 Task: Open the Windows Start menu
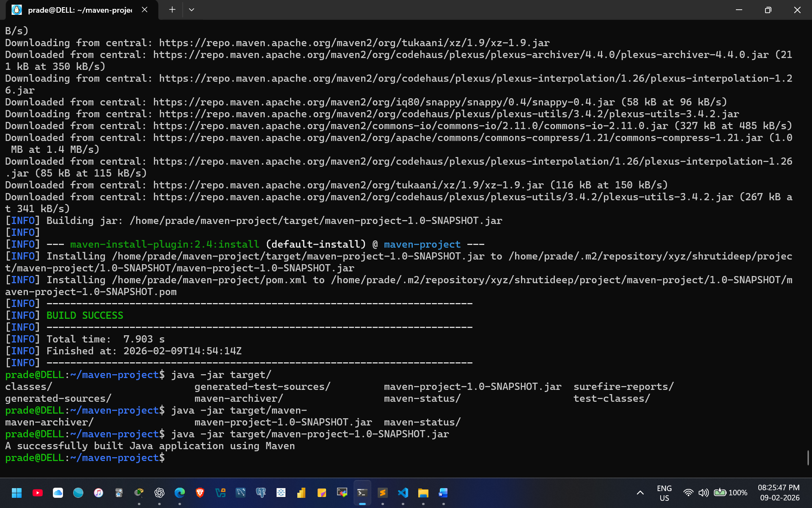click(17, 493)
